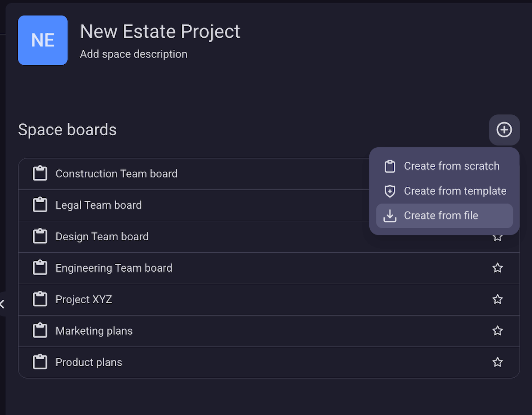Choose Create from template

[x=455, y=191]
